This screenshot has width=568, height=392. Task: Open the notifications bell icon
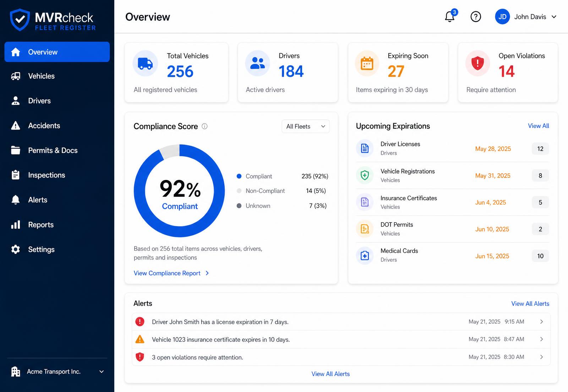(x=450, y=17)
